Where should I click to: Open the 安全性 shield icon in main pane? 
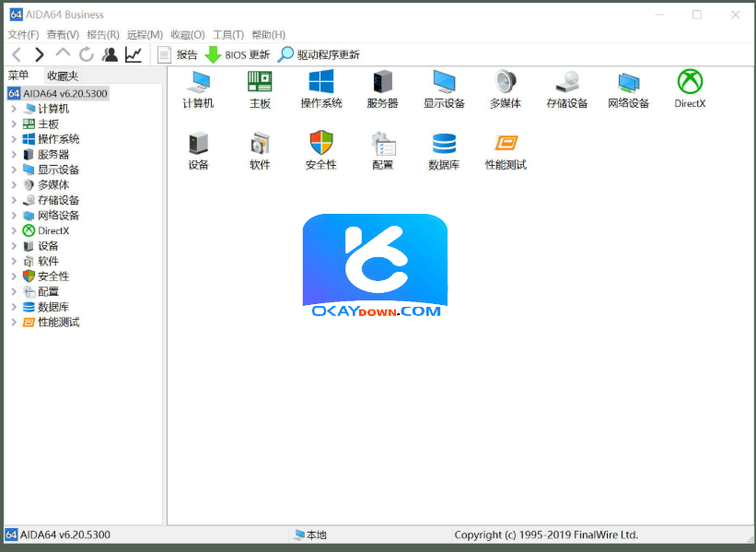[x=321, y=151]
